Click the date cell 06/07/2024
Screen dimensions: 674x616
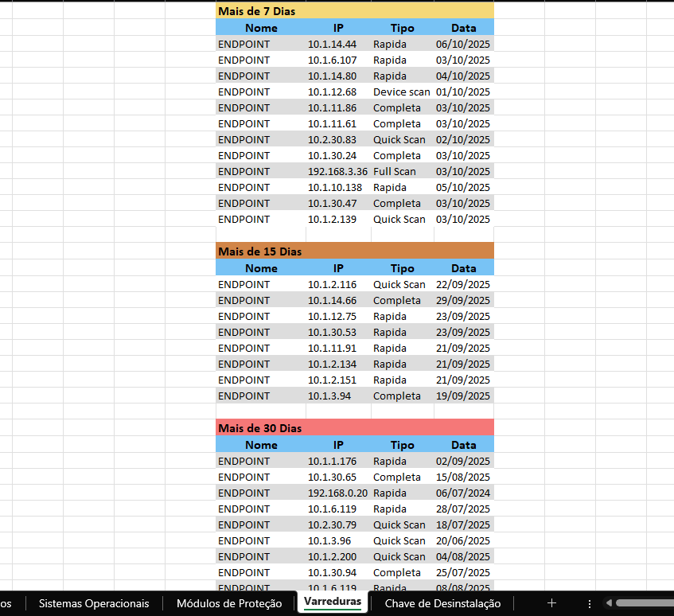[x=463, y=493]
